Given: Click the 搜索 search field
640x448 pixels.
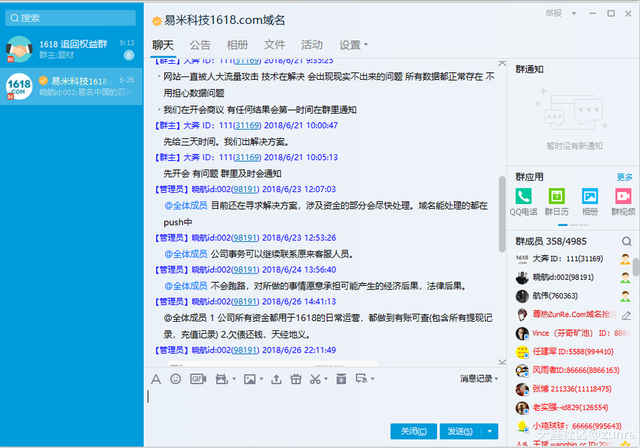Looking at the screenshot, I should click(x=71, y=18).
